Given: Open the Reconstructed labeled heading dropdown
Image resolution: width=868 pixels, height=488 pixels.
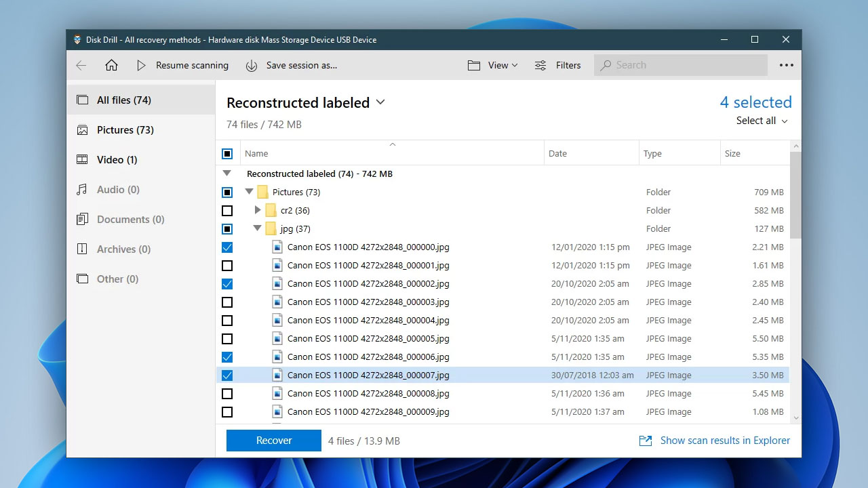Looking at the screenshot, I should (x=380, y=102).
